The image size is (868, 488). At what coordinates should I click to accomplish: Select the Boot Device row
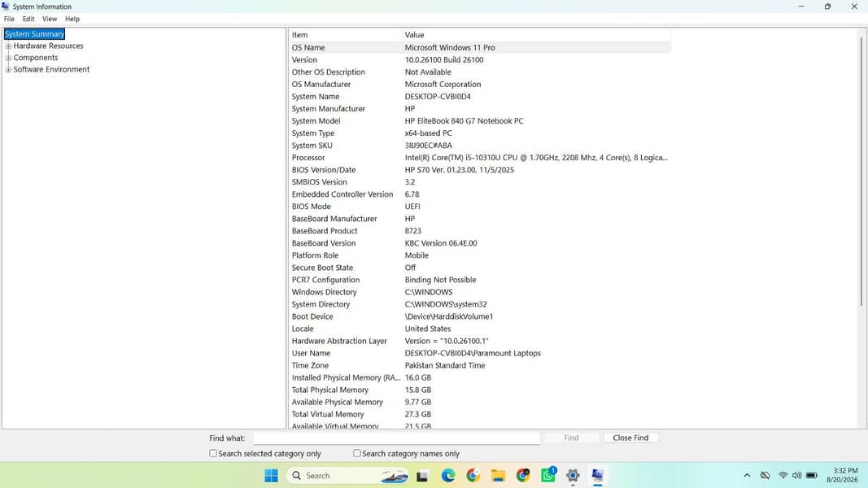click(x=480, y=316)
